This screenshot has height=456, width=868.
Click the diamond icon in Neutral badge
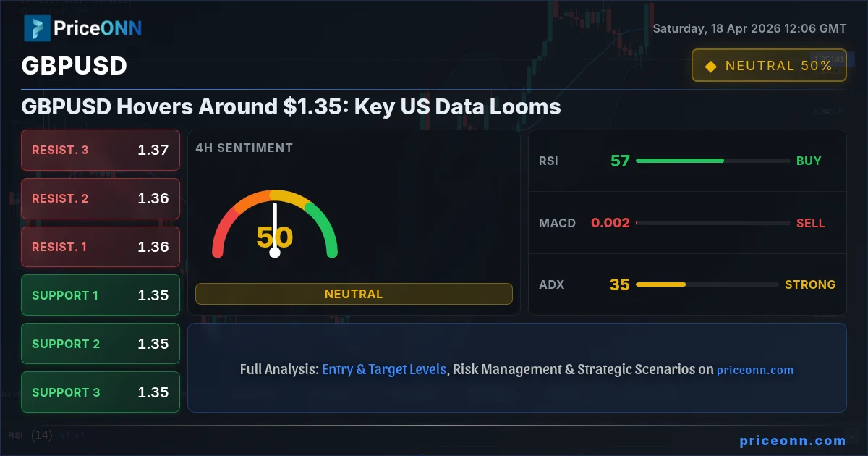point(710,66)
